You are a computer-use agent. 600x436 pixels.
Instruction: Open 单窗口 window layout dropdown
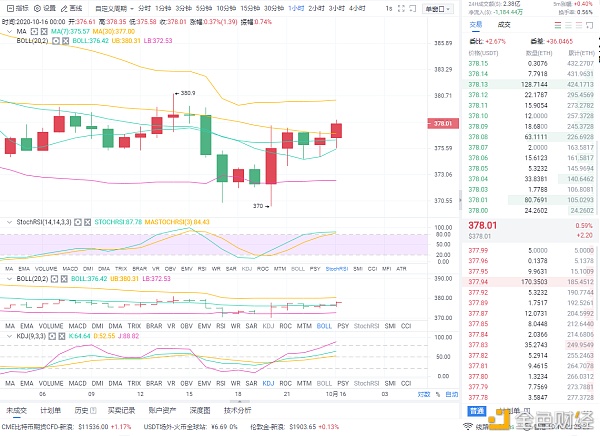tap(438, 8)
